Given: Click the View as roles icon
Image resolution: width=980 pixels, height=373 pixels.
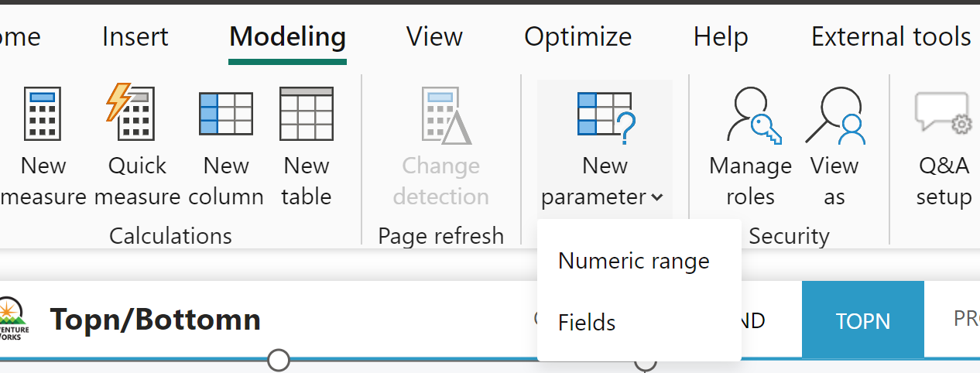Looking at the screenshot, I should pyautogui.click(x=834, y=118).
